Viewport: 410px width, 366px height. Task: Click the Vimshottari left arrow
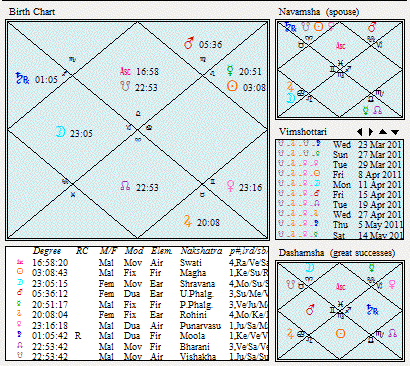(x=360, y=132)
